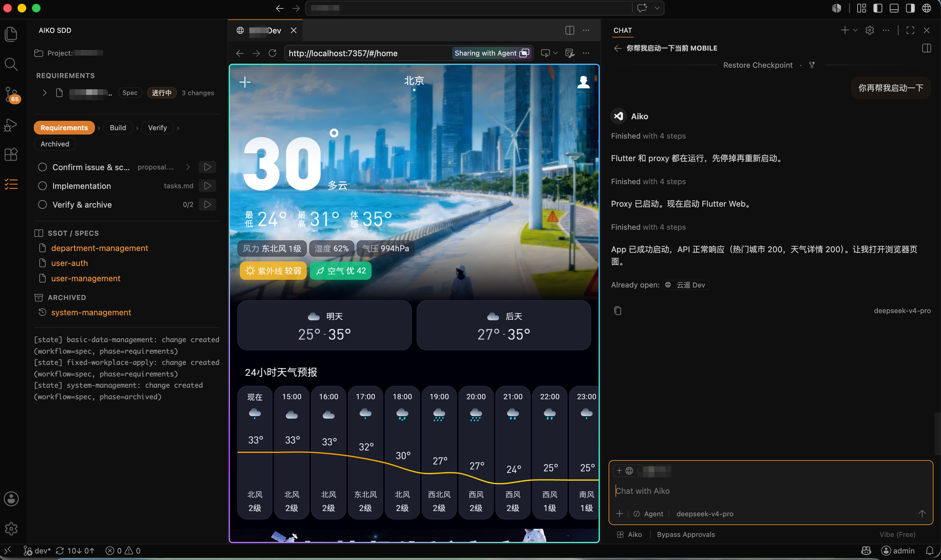This screenshot has width=941, height=560.
Task: Open department-management spec
Action: 99,248
